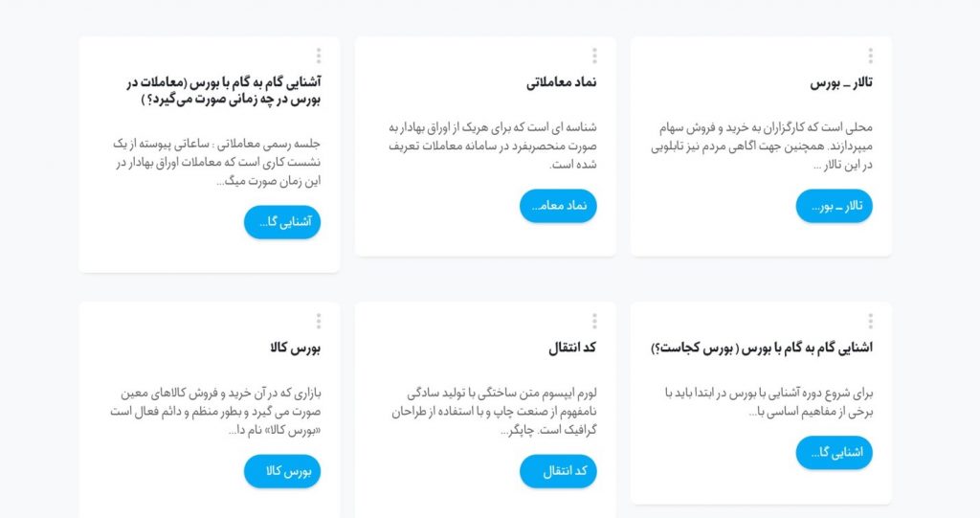Click blue button under بورس کجاست card
Viewport: 980px width, 518px height.
[x=834, y=453]
